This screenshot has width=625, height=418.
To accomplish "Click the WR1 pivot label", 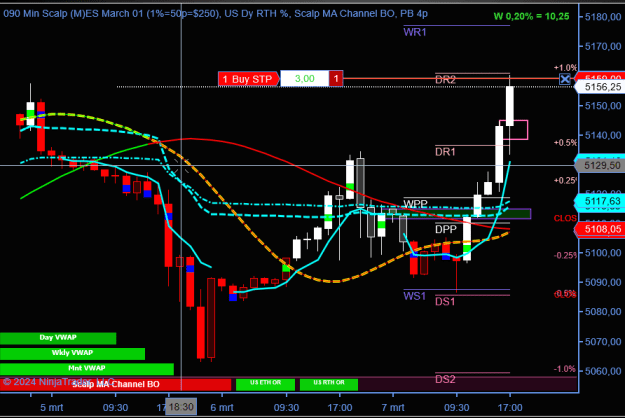I will (x=415, y=32).
